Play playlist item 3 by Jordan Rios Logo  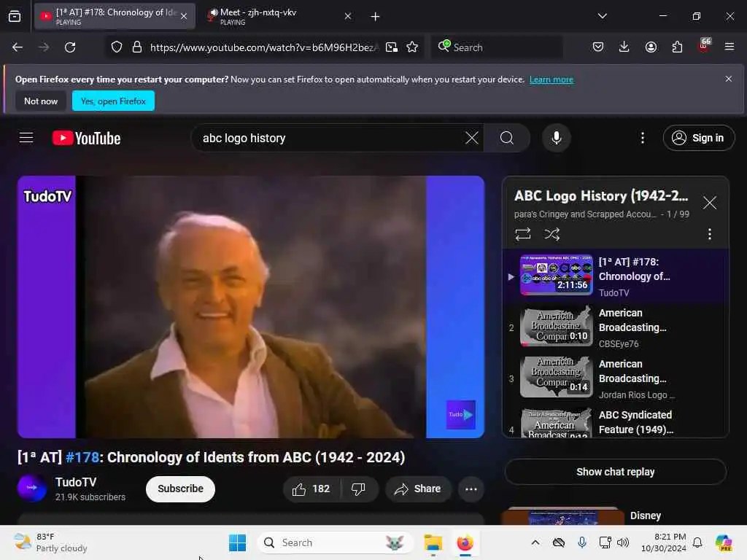pyautogui.click(x=616, y=378)
